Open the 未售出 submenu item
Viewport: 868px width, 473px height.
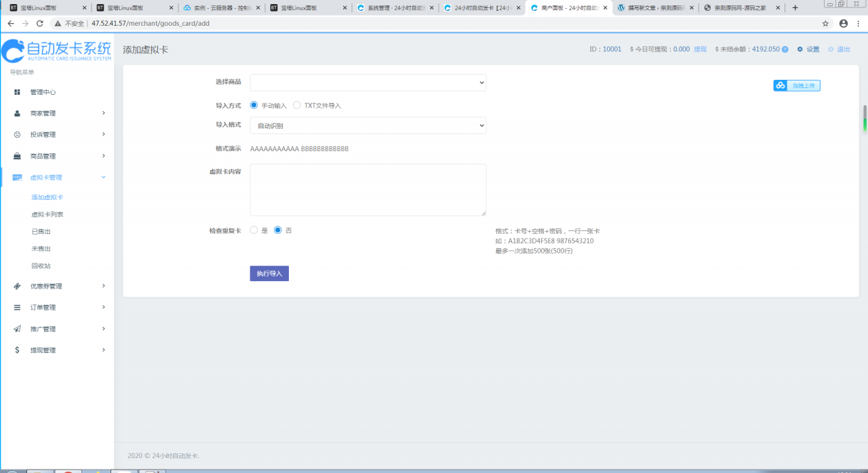[x=41, y=249]
